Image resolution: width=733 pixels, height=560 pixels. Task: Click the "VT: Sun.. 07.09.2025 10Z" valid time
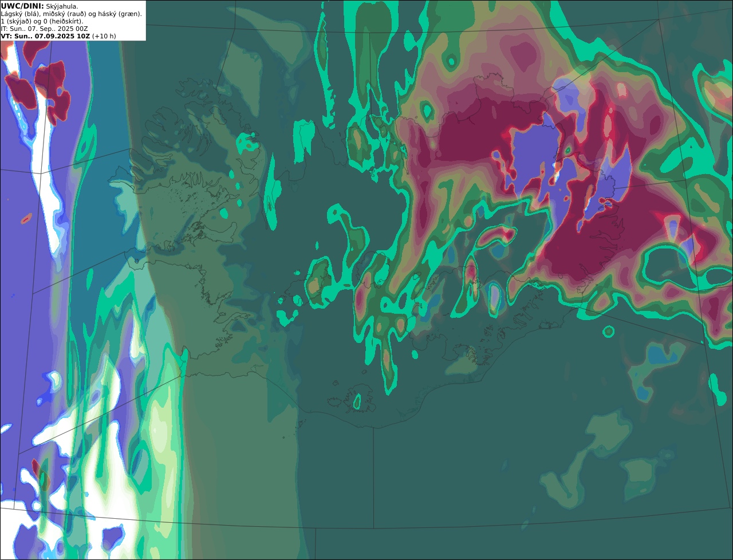(x=46, y=36)
